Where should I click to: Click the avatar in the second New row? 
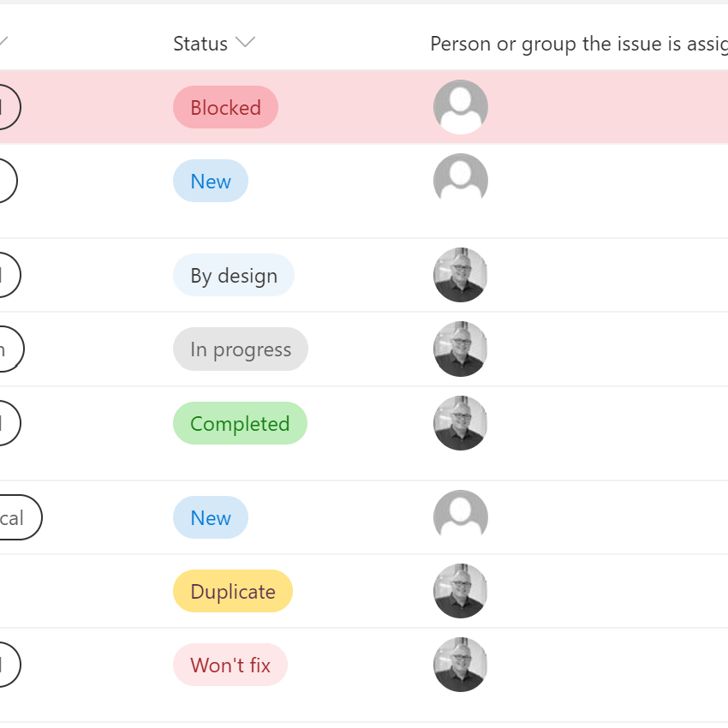461,517
